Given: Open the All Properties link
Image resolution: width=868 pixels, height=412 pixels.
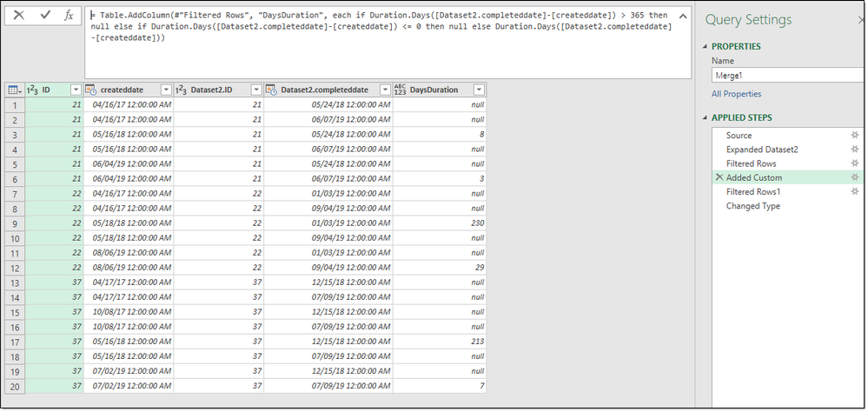Looking at the screenshot, I should (736, 94).
